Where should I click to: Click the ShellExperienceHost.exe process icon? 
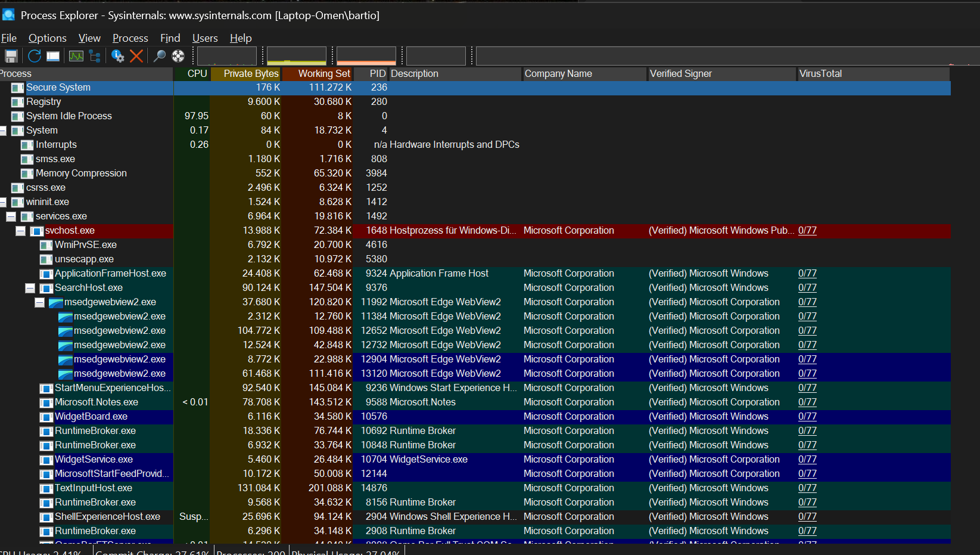point(46,517)
